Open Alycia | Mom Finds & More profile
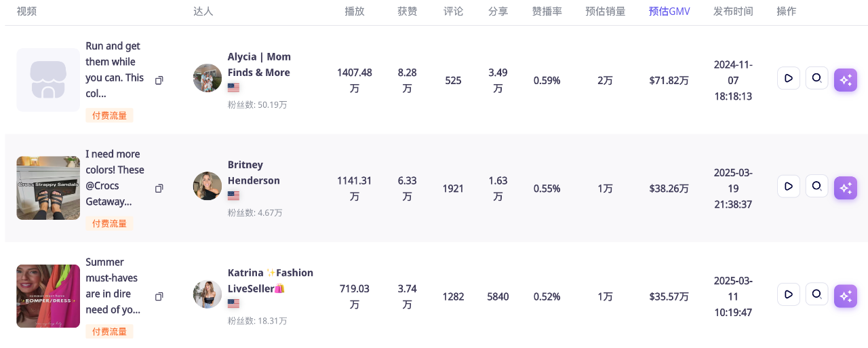 pyautogui.click(x=259, y=64)
